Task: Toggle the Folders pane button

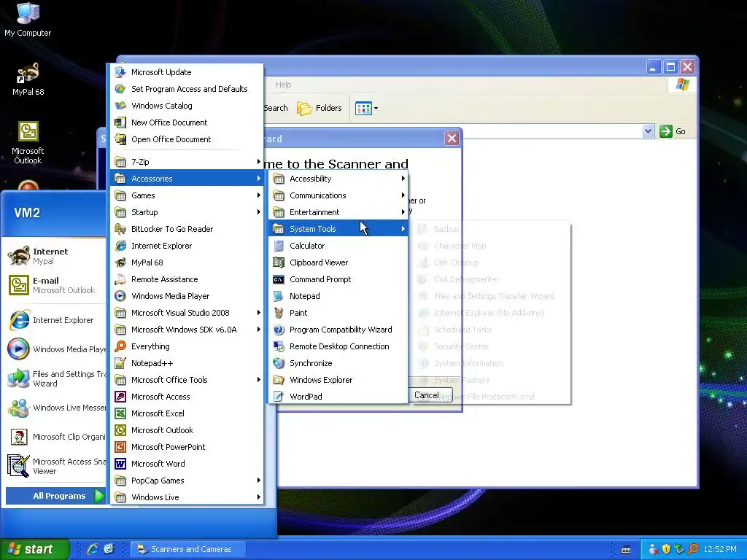Action: (320, 108)
